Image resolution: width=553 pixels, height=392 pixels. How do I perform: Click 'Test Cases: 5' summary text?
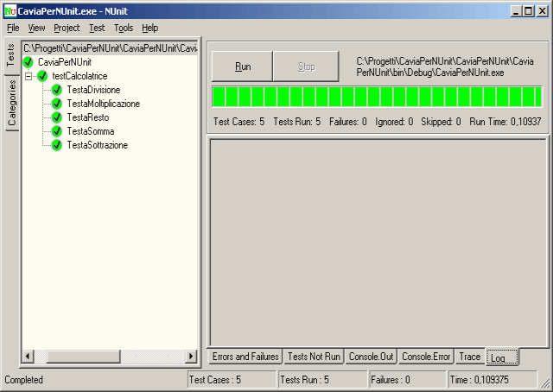click(238, 122)
